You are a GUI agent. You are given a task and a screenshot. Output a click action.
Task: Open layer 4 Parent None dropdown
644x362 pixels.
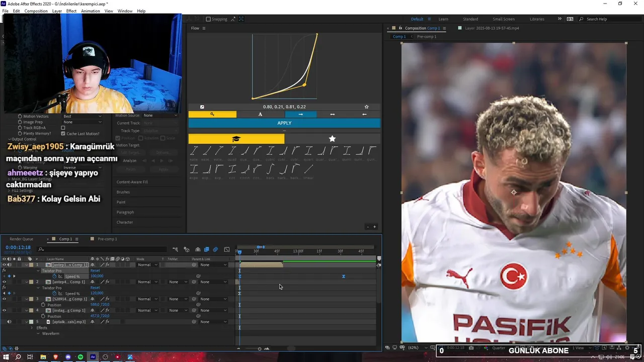tap(213, 311)
